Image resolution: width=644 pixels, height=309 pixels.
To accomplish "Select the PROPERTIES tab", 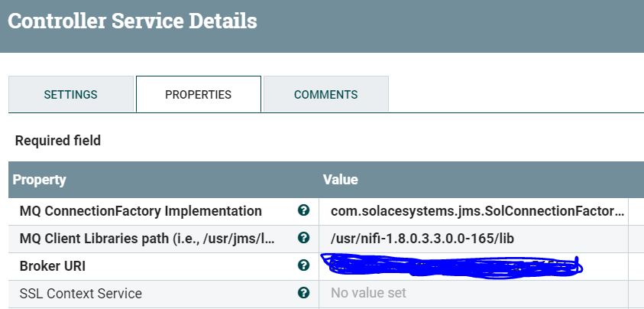I will tap(198, 95).
